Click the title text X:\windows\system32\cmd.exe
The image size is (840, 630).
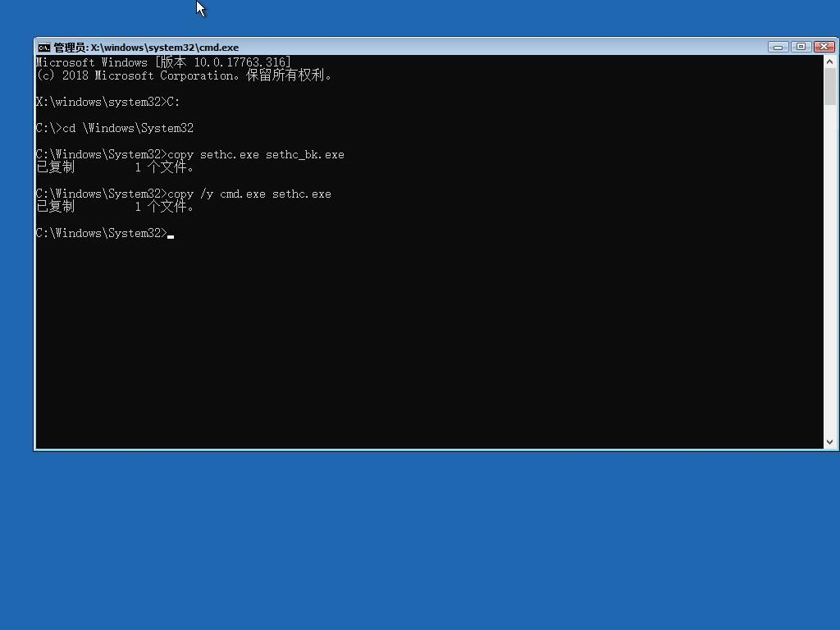pyautogui.click(x=164, y=48)
